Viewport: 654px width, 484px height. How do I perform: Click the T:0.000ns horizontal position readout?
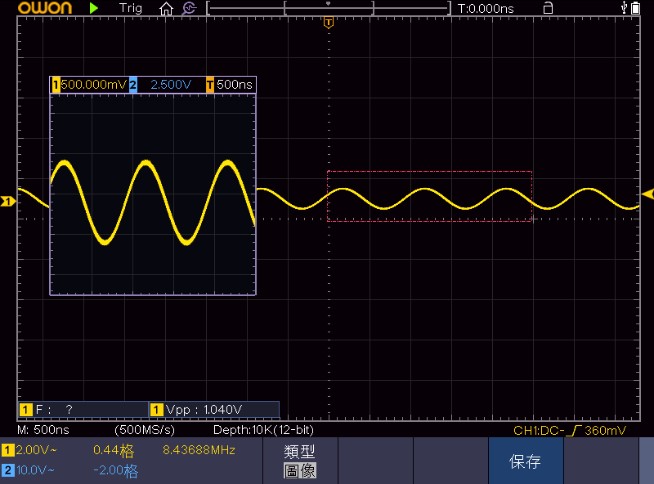[x=485, y=8]
